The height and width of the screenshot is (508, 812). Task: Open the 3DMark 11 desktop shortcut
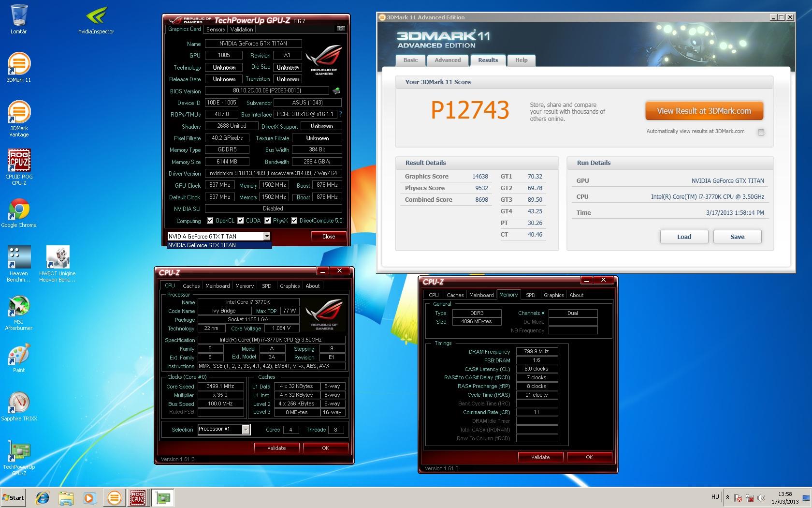click(x=19, y=67)
